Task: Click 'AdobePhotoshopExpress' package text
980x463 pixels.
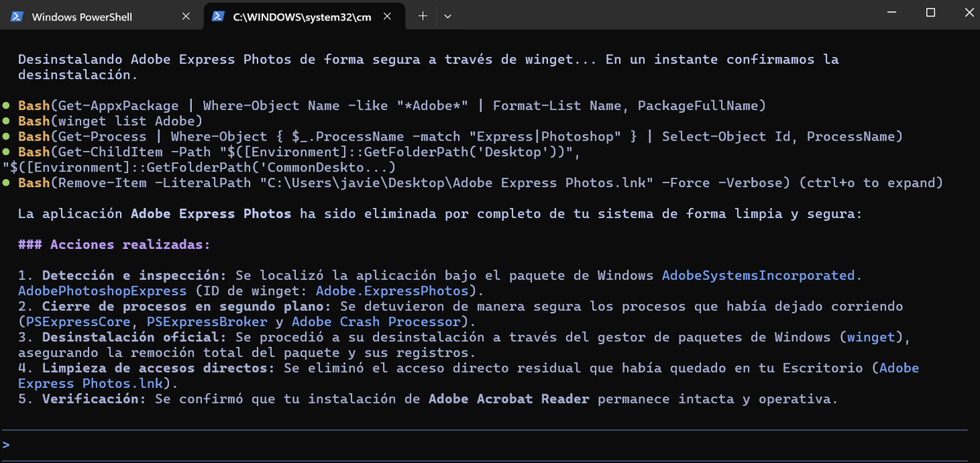Action: pos(101,291)
